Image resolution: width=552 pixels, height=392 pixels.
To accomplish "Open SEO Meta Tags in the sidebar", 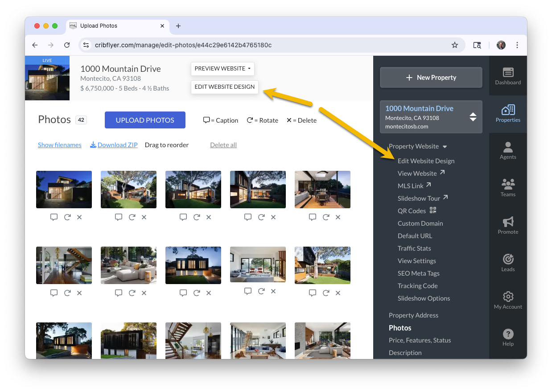I will (x=418, y=273).
